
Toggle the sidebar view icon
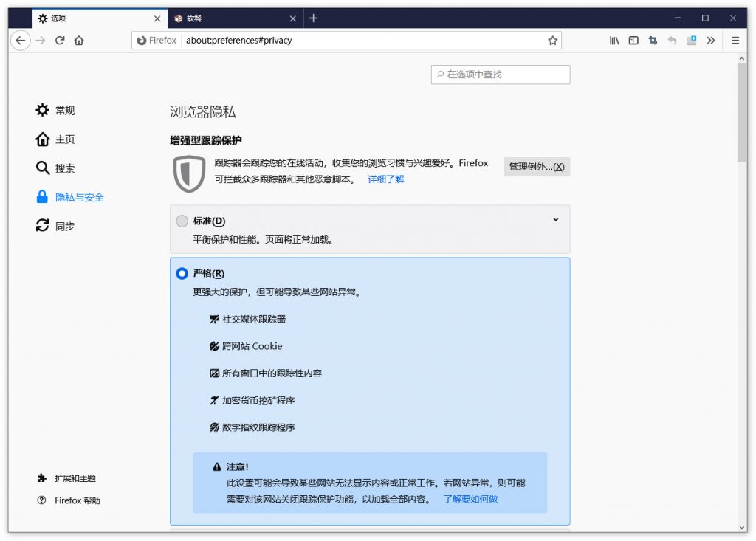click(633, 41)
